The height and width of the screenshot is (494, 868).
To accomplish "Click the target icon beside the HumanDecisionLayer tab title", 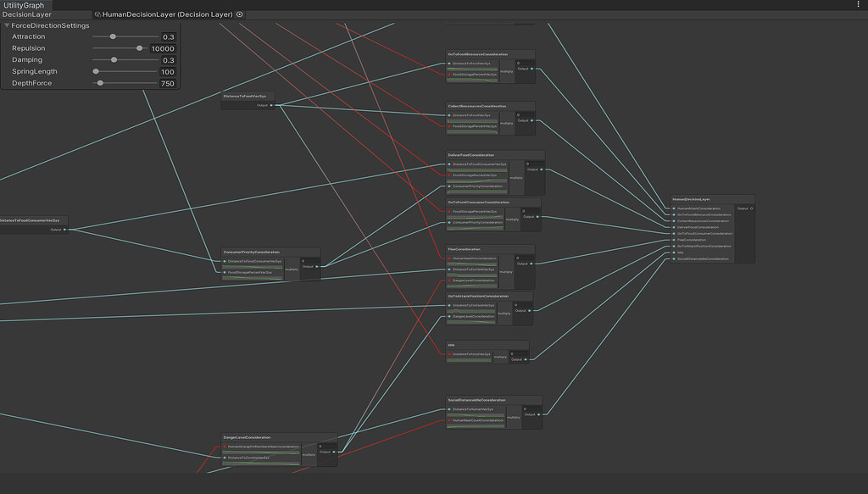I will coord(239,14).
